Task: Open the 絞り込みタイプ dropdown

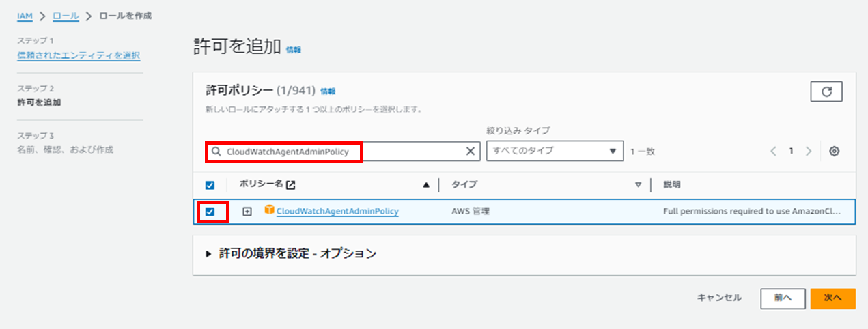Action: 555,151
